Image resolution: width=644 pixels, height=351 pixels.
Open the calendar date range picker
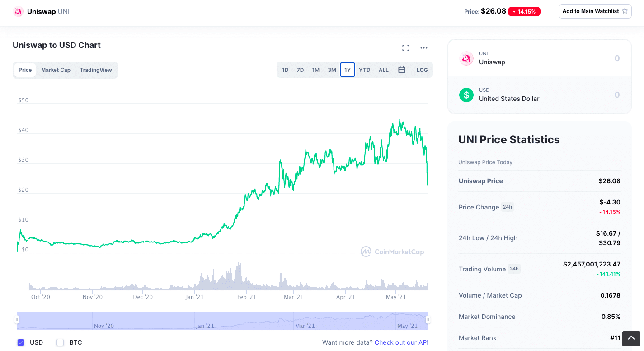tap(401, 70)
